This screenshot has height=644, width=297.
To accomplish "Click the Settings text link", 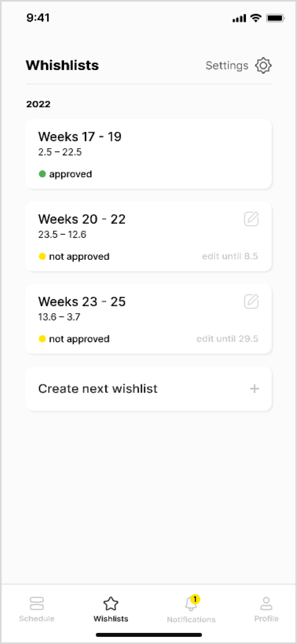I will click(227, 65).
